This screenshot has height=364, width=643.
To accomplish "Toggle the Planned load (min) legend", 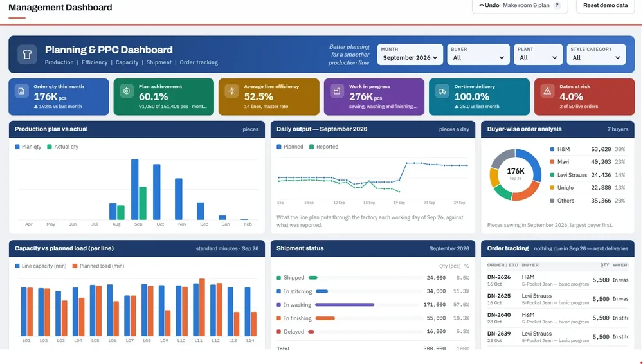I will (x=98, y=266).
